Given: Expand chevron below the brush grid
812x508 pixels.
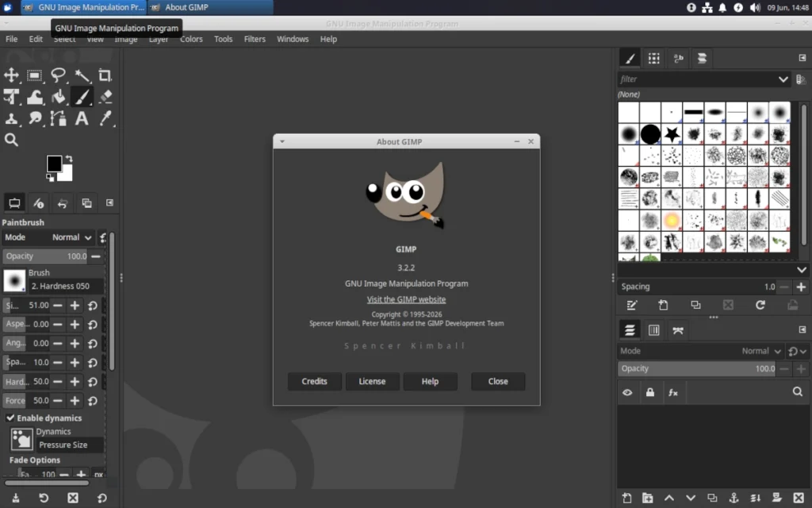Looking at the screenshot, I should click(x=802, y=270).
